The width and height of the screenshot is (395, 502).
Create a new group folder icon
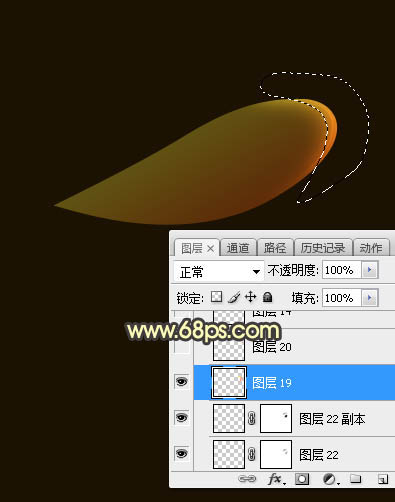pos(356,479)
